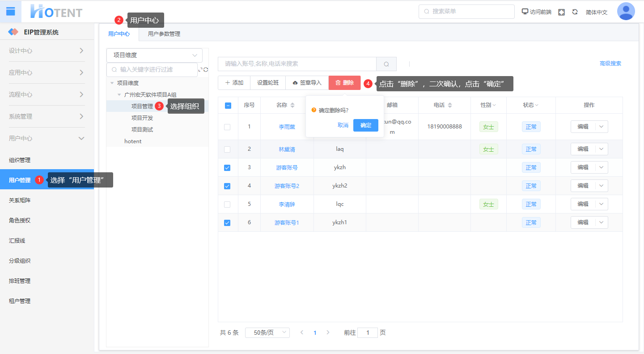The width and height of the screenshot is (644, 354).
Task: Click the fullscreen toggle icon
Action: click(561, 12)
